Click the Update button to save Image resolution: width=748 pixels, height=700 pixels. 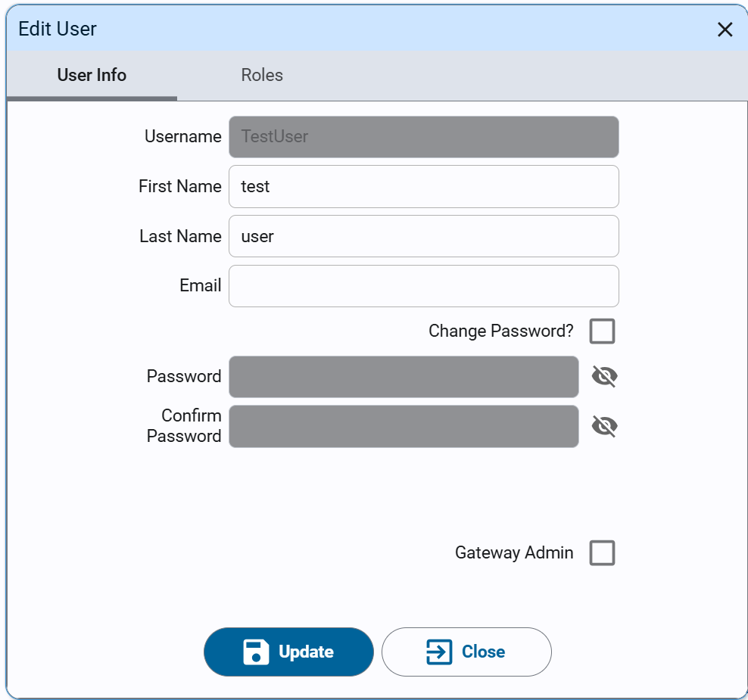pos(288,652)
